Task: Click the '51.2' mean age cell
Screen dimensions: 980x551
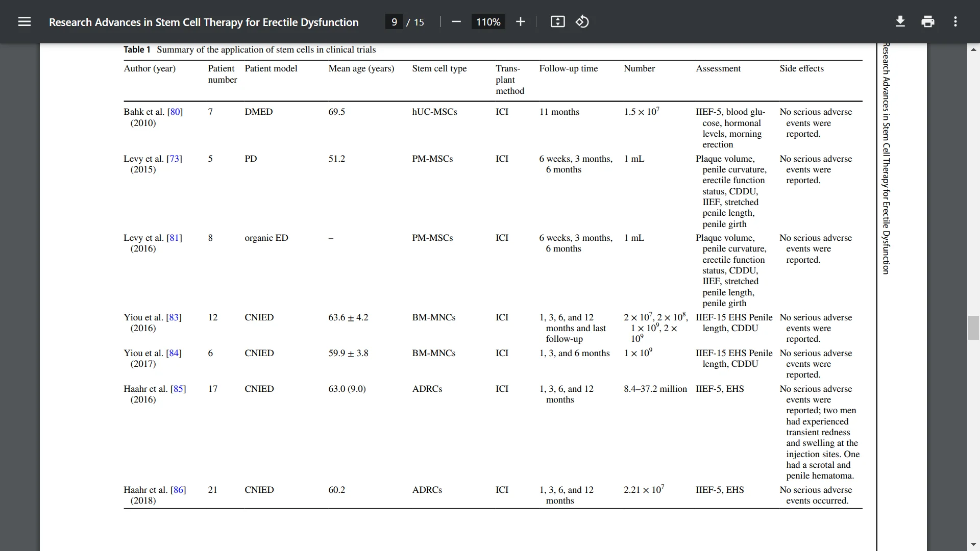Action: [x=337, y=159]
